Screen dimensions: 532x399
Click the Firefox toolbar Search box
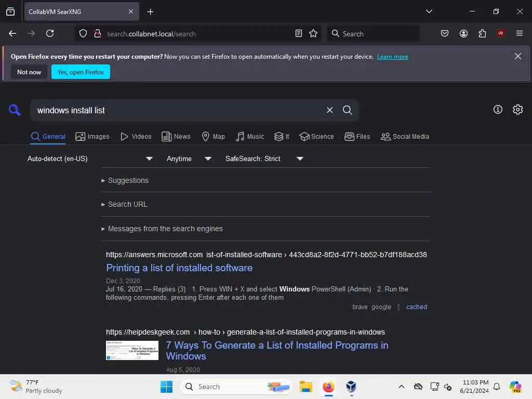[x=373, y=34]
